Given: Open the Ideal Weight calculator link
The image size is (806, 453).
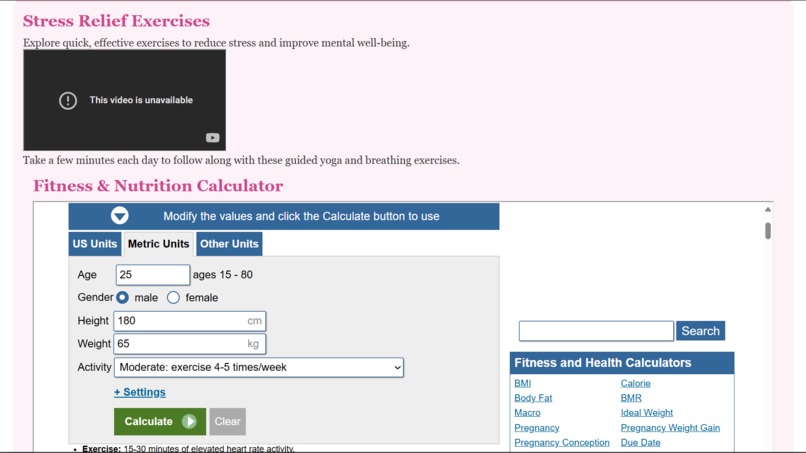Looking at the screenshot, I should click(x=647, y=413).
